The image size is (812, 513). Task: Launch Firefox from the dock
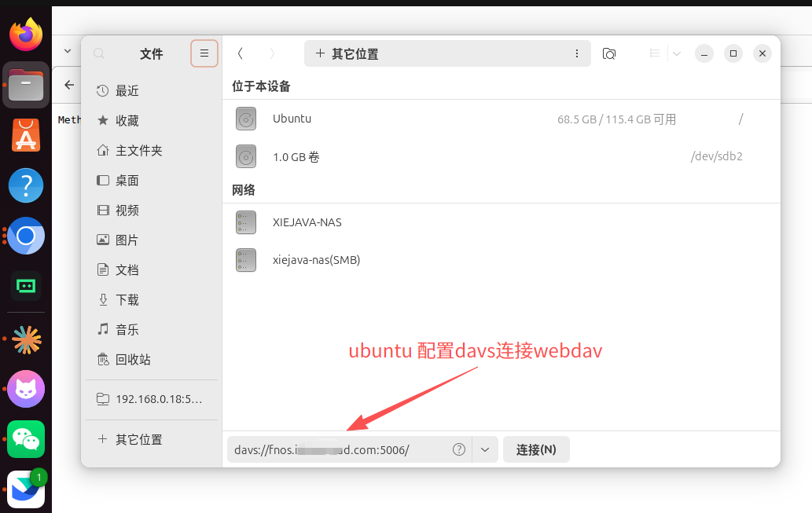26,35
